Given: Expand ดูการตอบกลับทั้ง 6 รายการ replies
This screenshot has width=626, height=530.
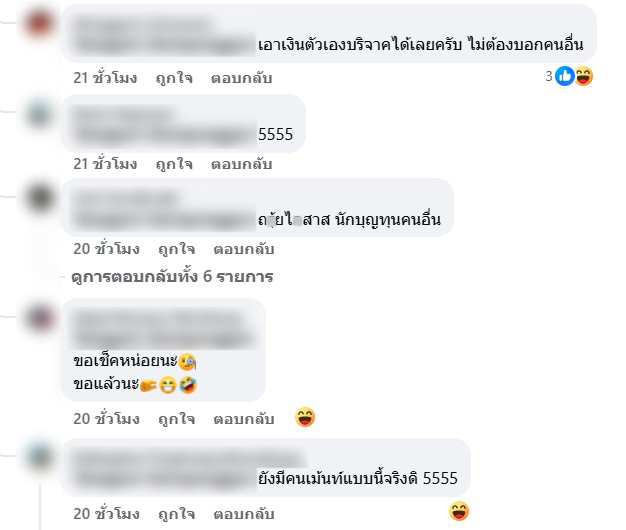Looking at the screenshot, I should [172, 276].
